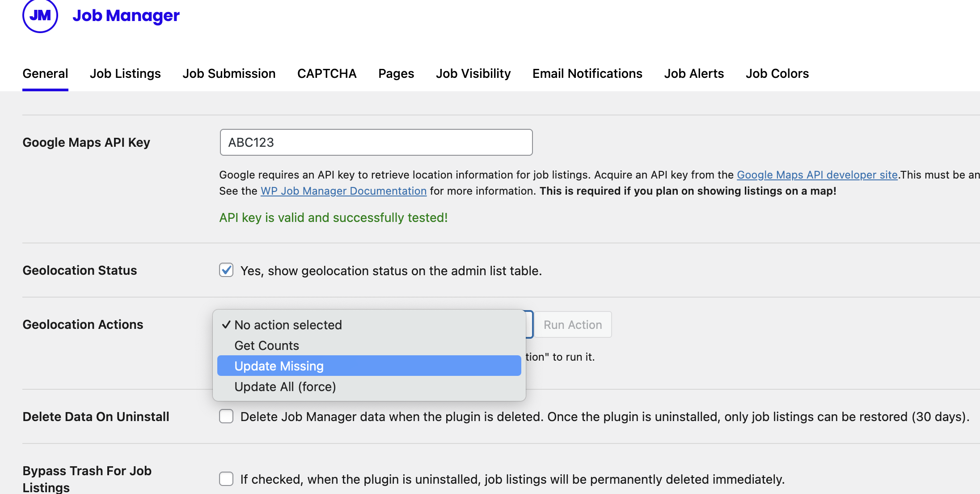Screen dimensions: 980x494
Task: Click the 'Bypass Trash For Job Listings' label
Action: (x=87, y=479)
